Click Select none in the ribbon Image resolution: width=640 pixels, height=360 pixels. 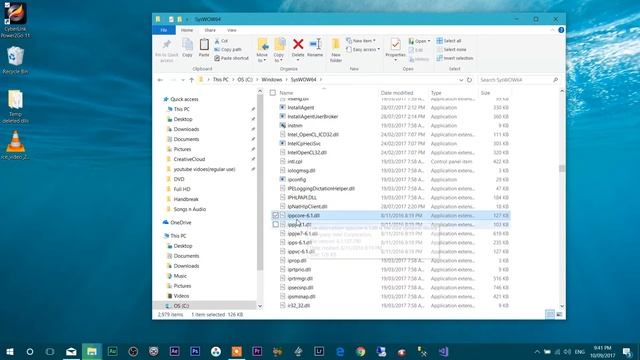pyautogui.click(x=451, y=49)
